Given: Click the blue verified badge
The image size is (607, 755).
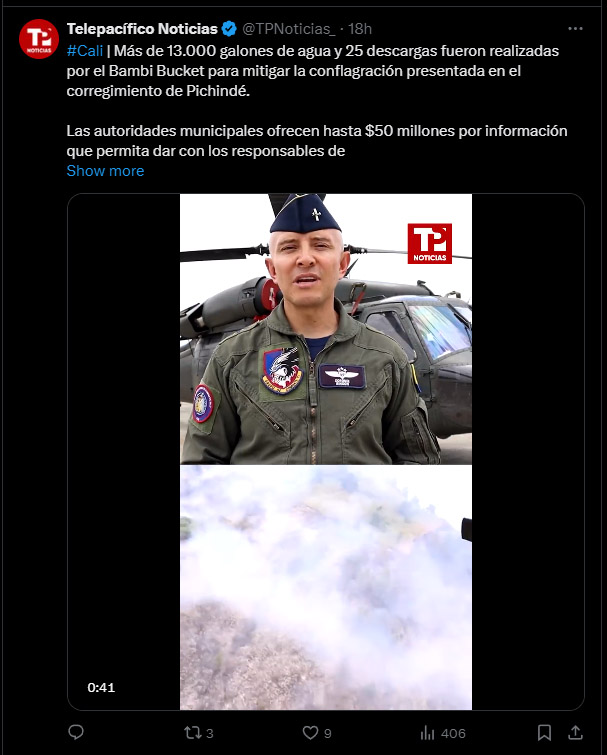Looking at the screenshot, I should (x=229, y=29).
